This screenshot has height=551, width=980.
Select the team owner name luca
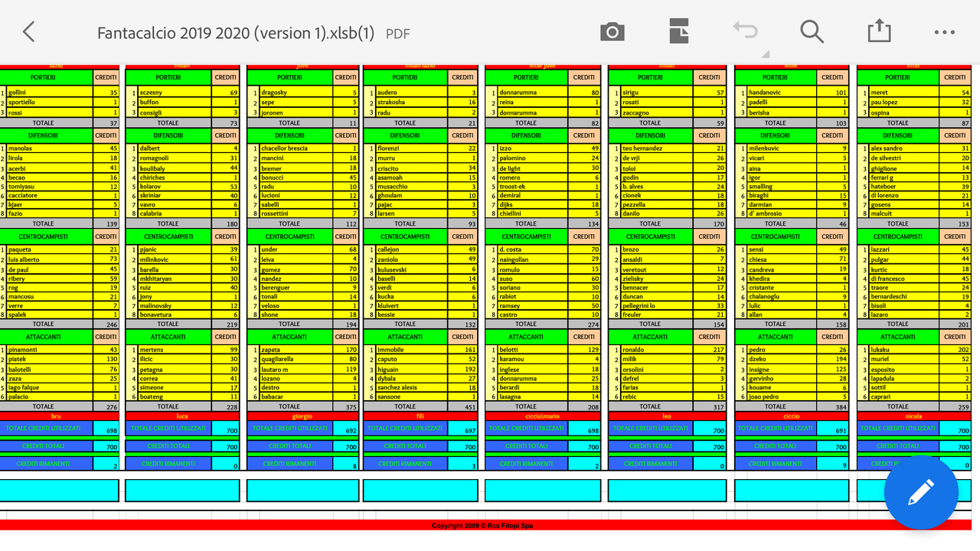[182, 416]
